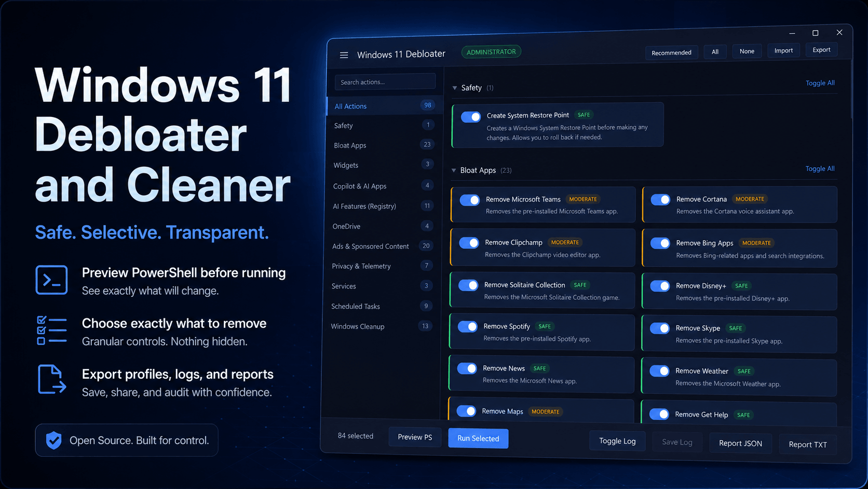Click the checklist icon beside Choose exactly
The width and height of the screenshot is (868, 489).
[x=51, y=331]
